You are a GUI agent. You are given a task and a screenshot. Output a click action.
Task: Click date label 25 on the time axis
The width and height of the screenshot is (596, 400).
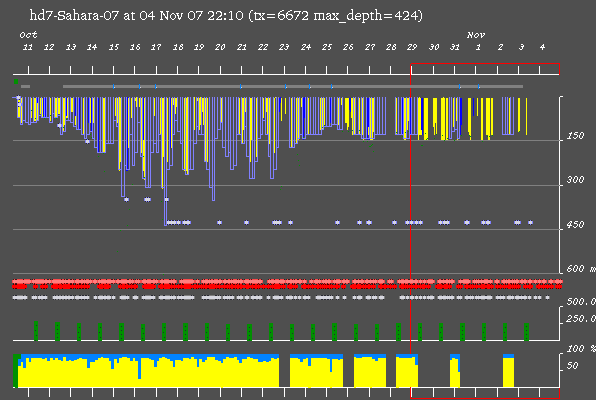327,47
